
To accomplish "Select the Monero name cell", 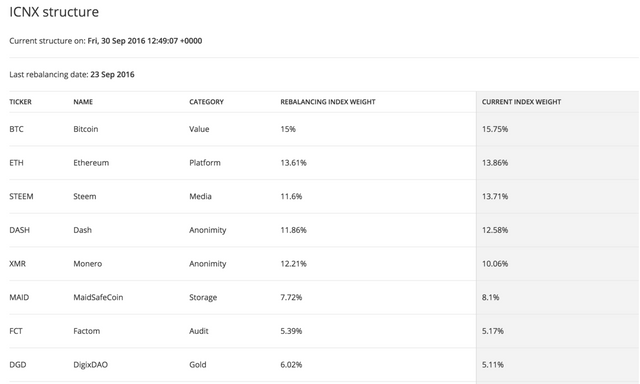I will click(88, 264).
